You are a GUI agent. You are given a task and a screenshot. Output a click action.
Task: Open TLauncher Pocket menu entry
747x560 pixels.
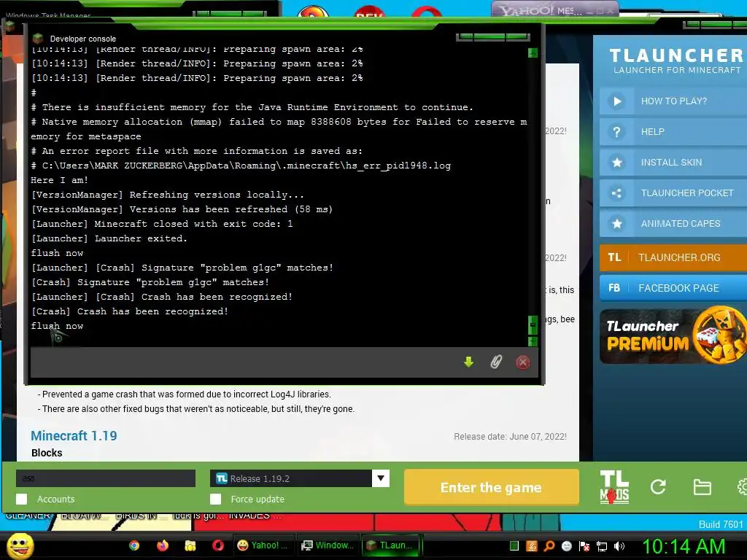pos(673,192)
